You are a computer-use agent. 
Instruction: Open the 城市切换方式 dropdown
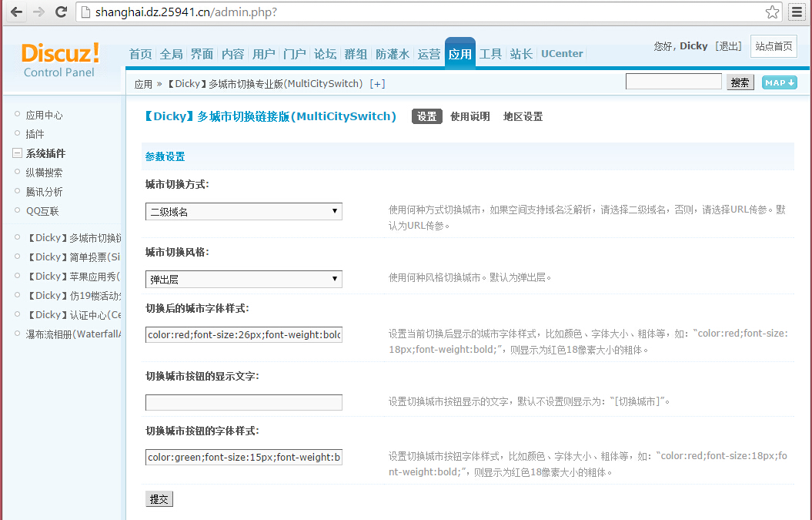click(244, 211)
